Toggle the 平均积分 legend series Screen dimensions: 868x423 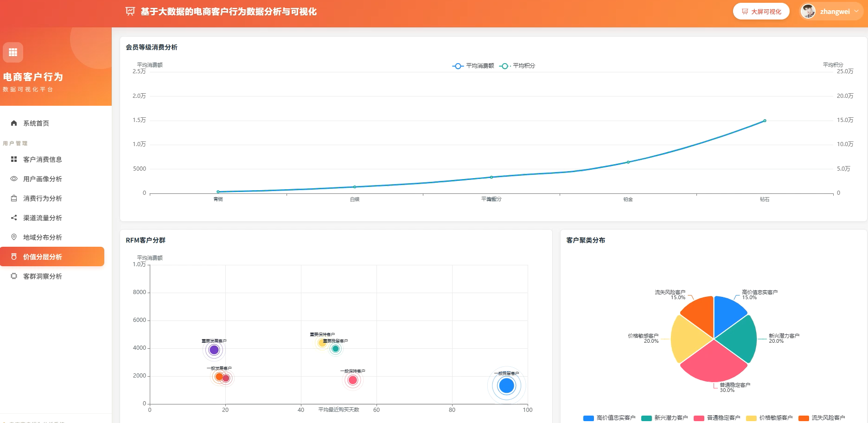click(x=517, y=66)
